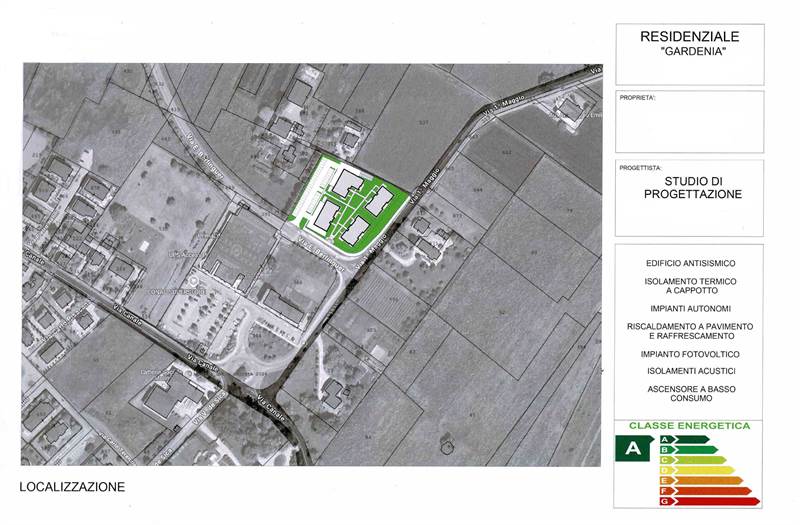Click the RESIDENZIALE title text
The image size is (800, 525).
(689, 36)
